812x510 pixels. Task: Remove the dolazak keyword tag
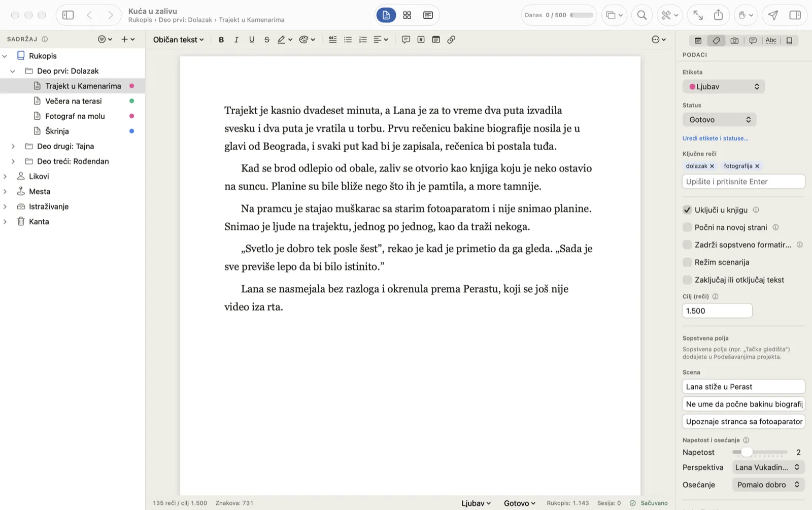click(712, 166)
